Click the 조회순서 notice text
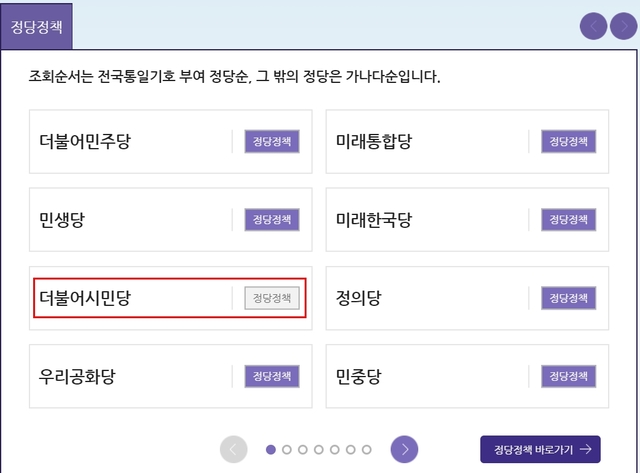Screen dimensions: 640x473 point(234,76)
